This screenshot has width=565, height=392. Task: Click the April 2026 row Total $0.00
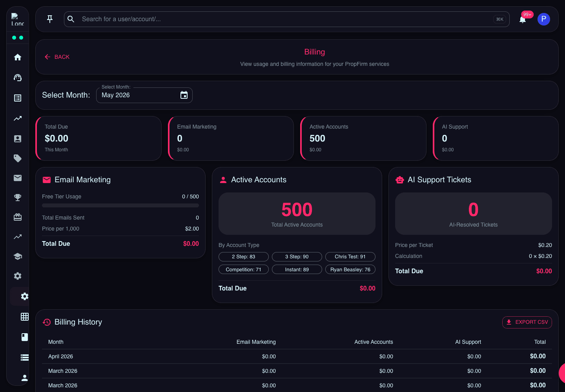[x=538, y=356]
